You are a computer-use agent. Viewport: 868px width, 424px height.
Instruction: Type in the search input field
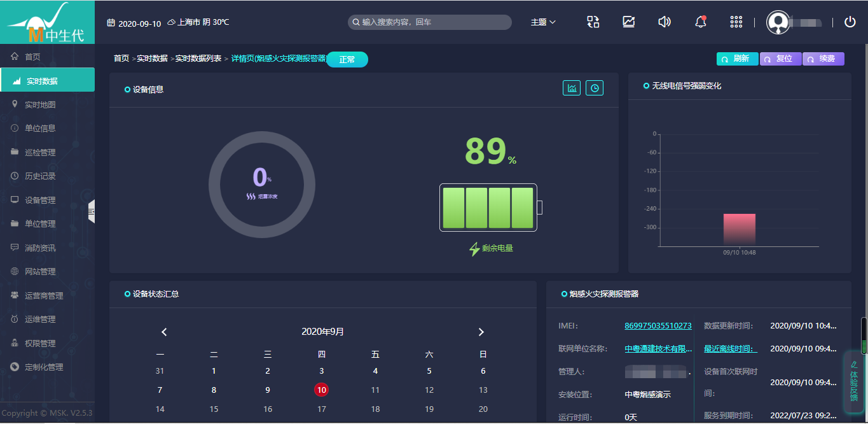[432, 22]
